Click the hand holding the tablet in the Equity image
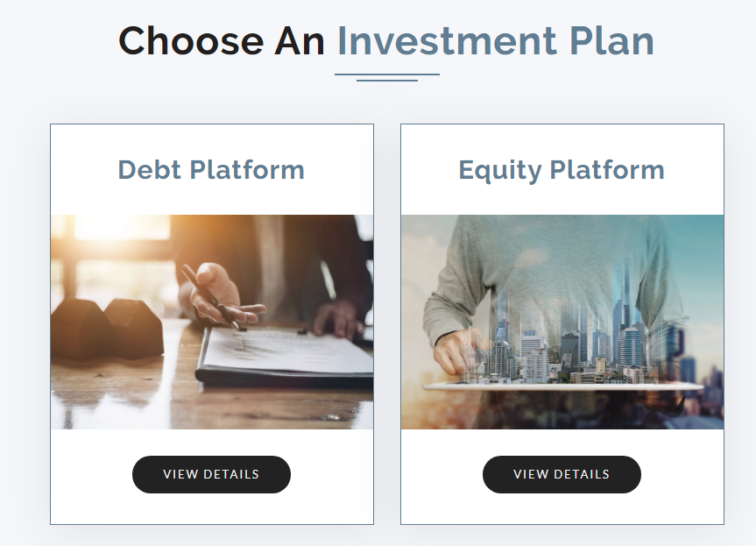Viewport: 756px width, 546px height. (456, 351)
